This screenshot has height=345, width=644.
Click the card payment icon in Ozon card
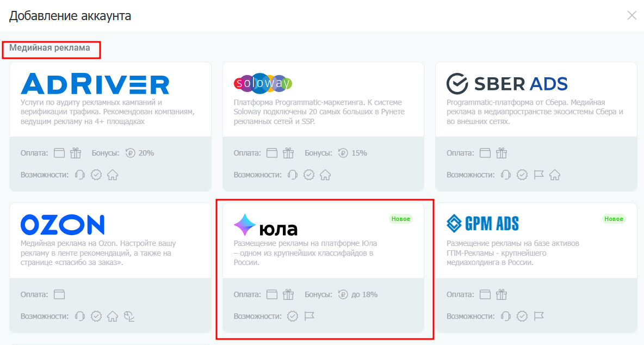coord(59,294)
